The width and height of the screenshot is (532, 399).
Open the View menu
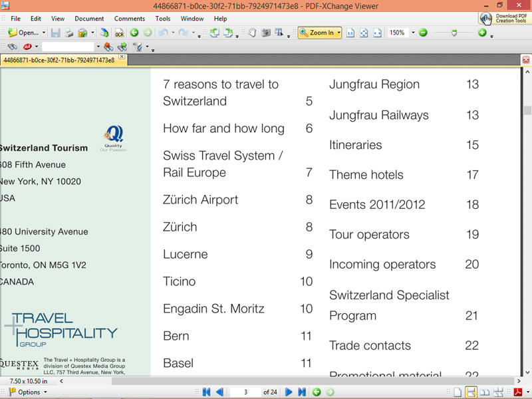(58, 19)
